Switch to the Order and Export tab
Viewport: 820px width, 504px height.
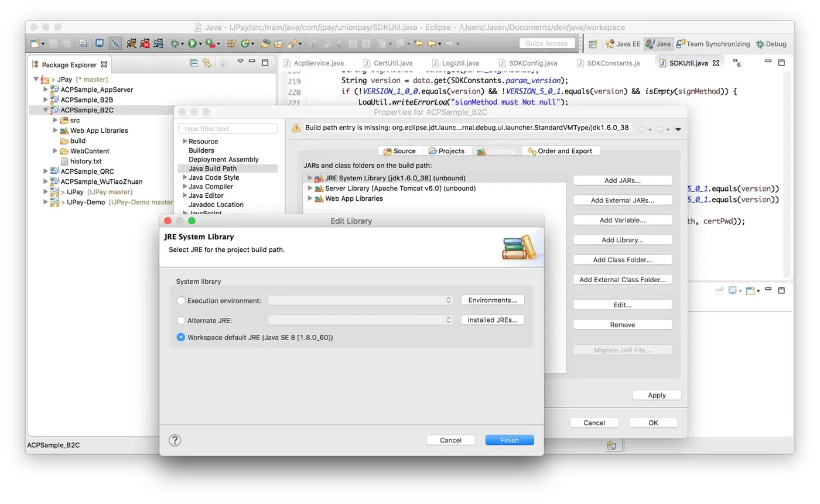(561, 151)
